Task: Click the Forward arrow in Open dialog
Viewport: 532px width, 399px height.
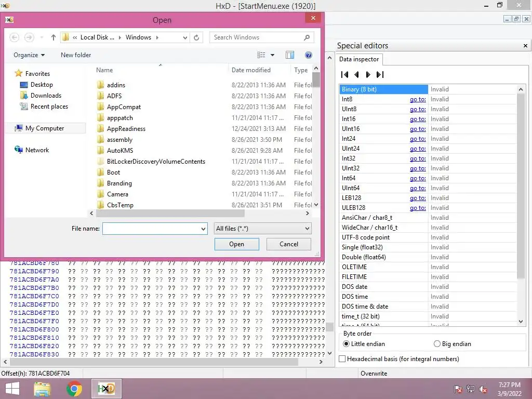Action: point(29,37)
